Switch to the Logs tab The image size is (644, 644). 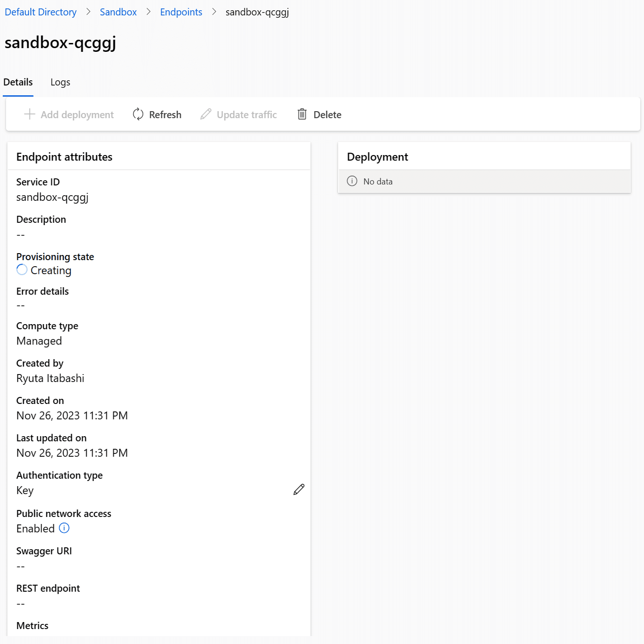[x=60, y=82]
